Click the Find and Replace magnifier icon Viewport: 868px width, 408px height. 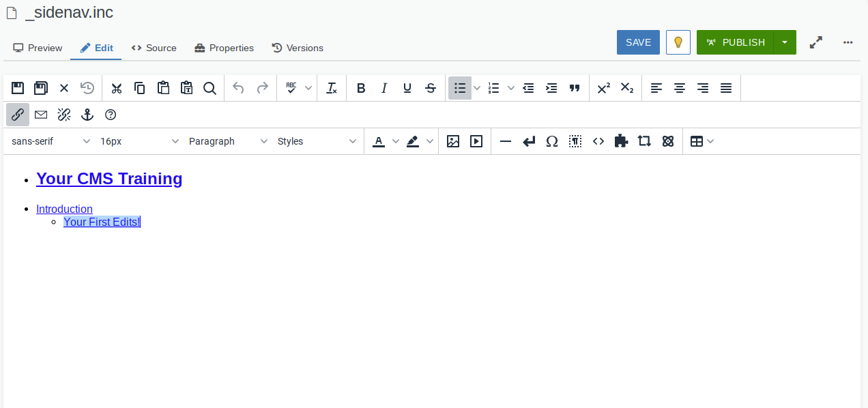(x=209, y=88)
